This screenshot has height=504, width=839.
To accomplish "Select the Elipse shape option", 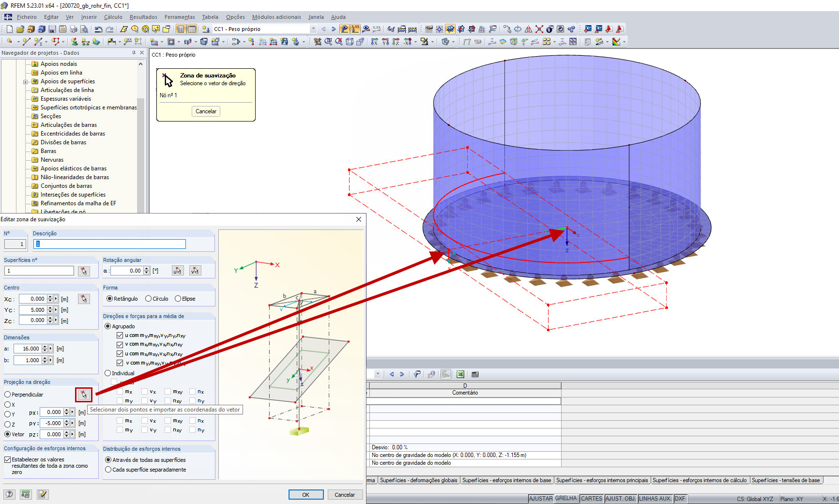I will tap(185, 299).
